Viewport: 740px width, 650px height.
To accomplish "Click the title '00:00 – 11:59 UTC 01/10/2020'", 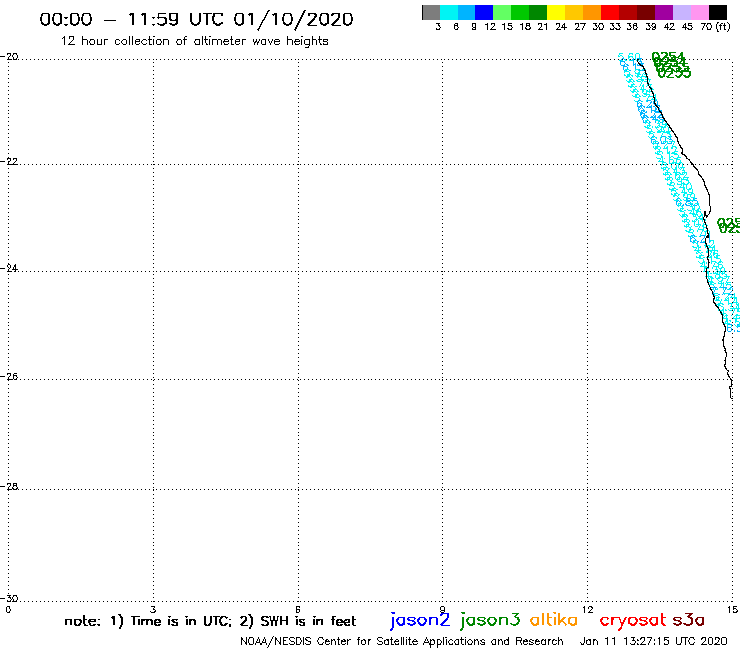I will click(x=196, y=19).
